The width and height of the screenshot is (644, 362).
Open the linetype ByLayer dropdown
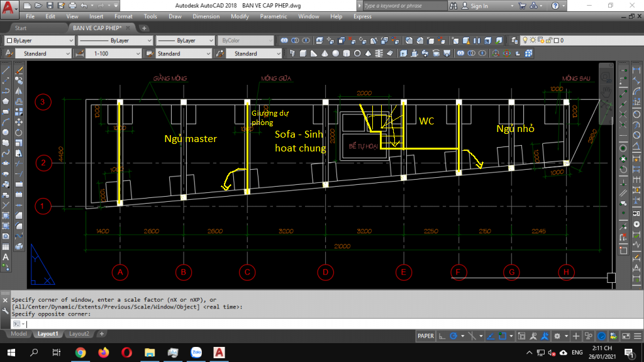point(115,40)
